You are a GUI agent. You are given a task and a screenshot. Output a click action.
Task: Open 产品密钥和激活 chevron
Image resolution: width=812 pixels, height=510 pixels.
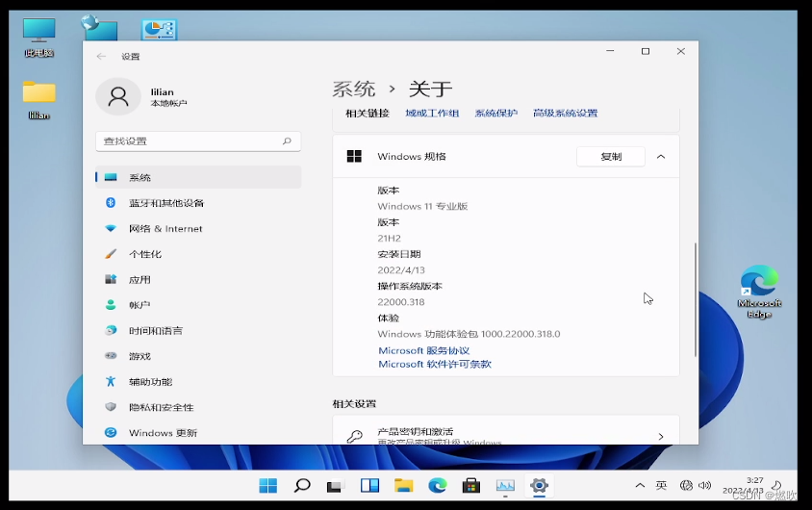pos(661,437)
